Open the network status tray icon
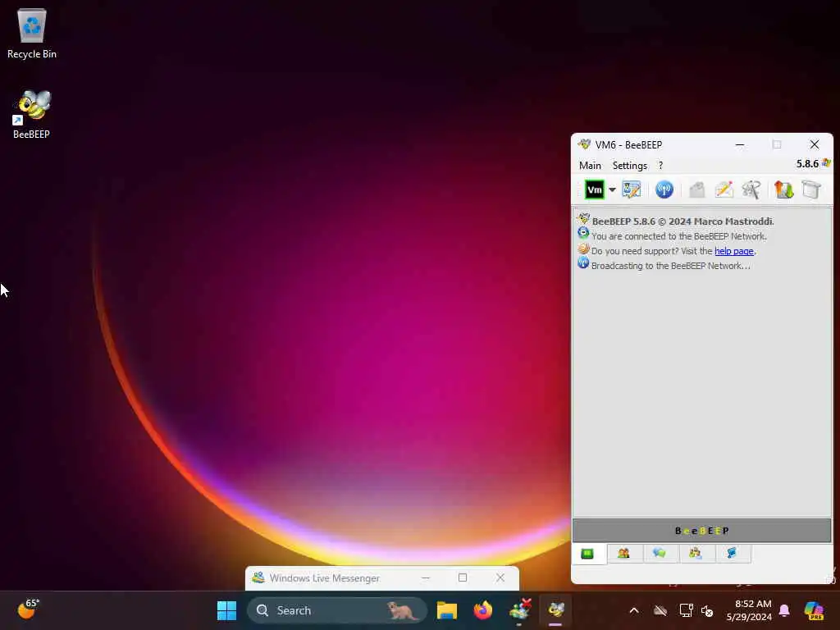Image resolution: width=840 pixels, height=630 pixels. pyautogui.click(x=686, y=610)
